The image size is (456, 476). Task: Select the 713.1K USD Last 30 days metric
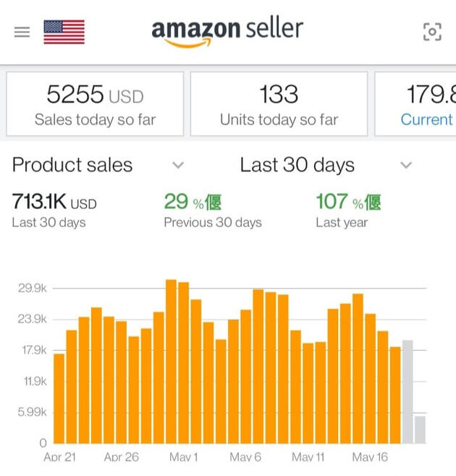[54, 211]
